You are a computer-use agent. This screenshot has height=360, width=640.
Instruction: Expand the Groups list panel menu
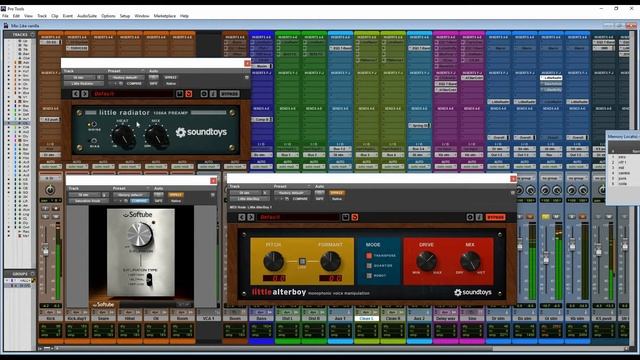click(33, 274)
